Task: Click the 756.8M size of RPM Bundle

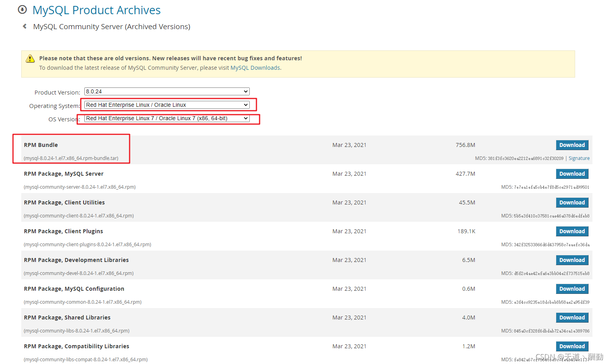Action: pyautogui.click(x=465, y=145)
